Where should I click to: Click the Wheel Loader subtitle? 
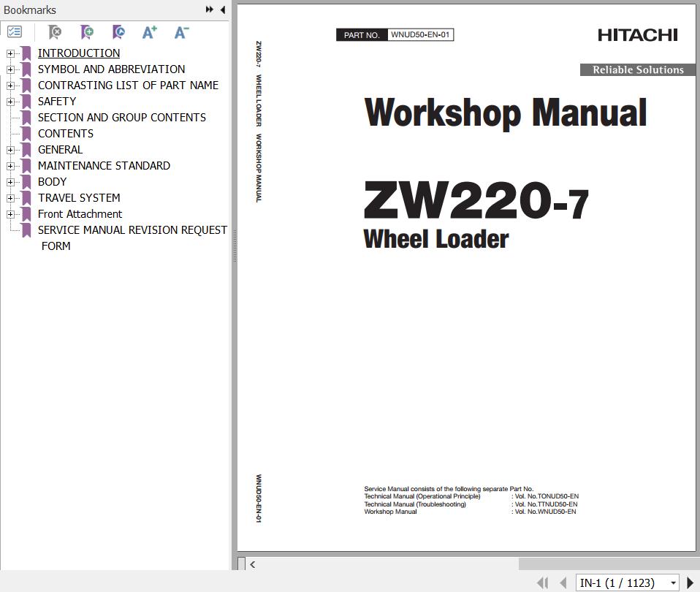pyautogui.click(x=436, y=239)
